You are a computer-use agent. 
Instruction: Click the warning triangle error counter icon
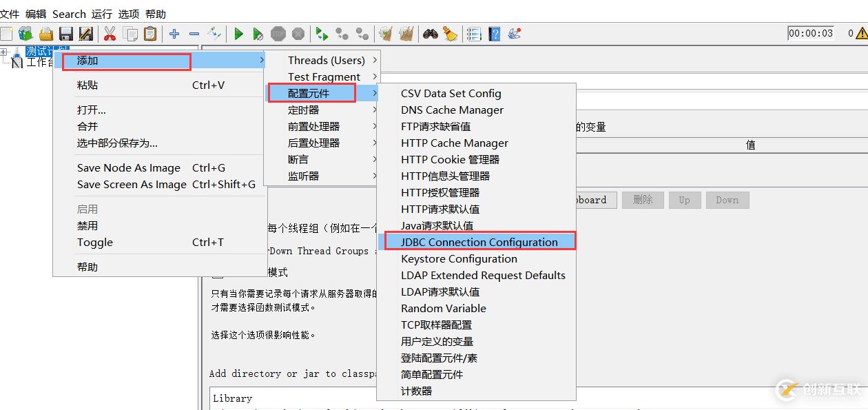862,33
